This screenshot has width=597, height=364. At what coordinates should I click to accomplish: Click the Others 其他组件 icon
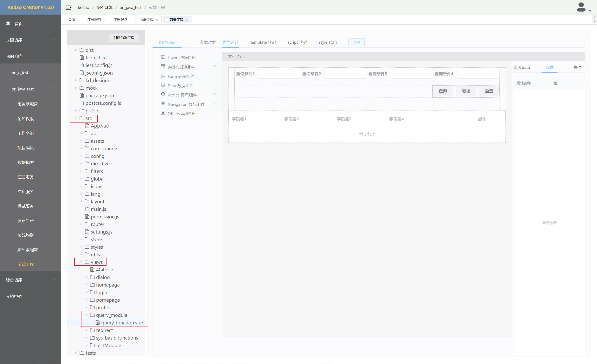163,113
